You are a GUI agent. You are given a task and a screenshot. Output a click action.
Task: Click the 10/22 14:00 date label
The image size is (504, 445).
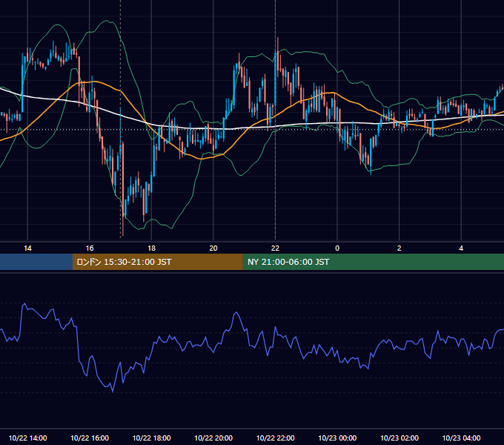(27, 438)
